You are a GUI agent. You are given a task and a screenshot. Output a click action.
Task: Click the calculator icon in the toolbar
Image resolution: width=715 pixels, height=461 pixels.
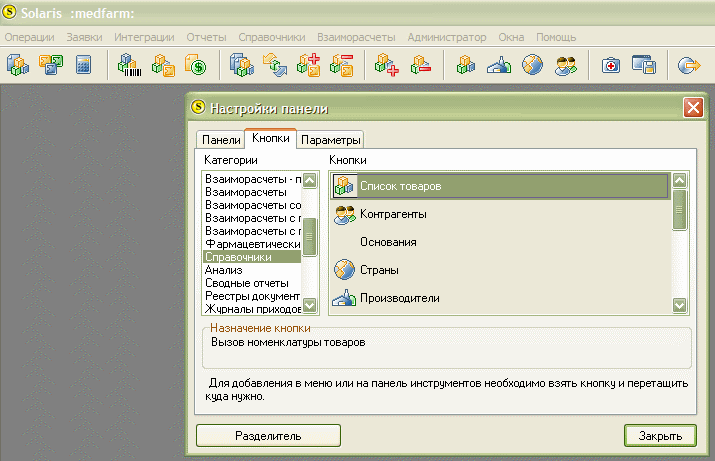(x=83, y=65)
